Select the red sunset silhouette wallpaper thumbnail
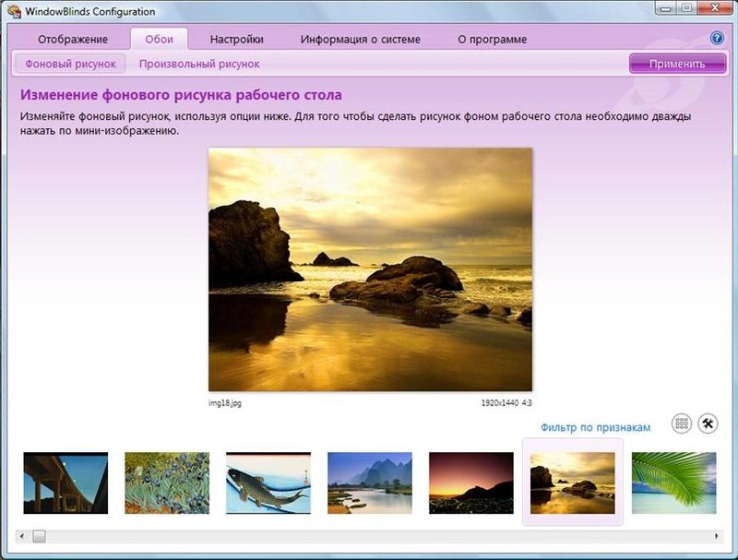This screenshot has width=738, height=560. (x=471, y=483)
